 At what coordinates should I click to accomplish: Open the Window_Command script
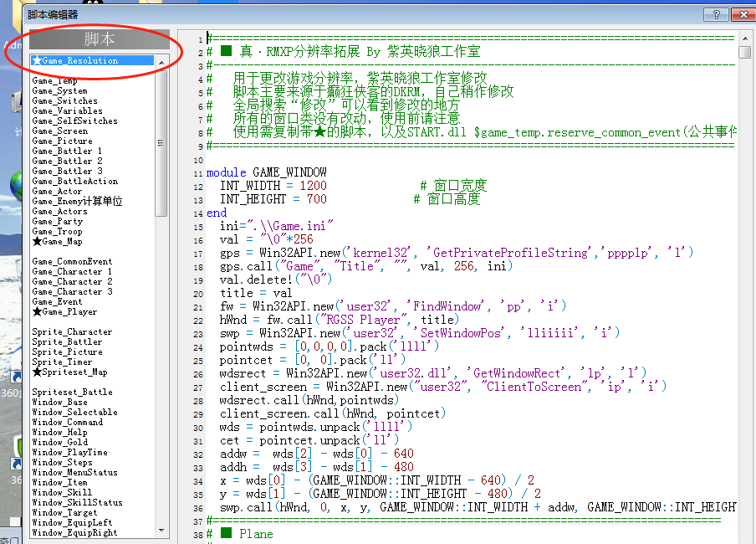tap(68, 423)
